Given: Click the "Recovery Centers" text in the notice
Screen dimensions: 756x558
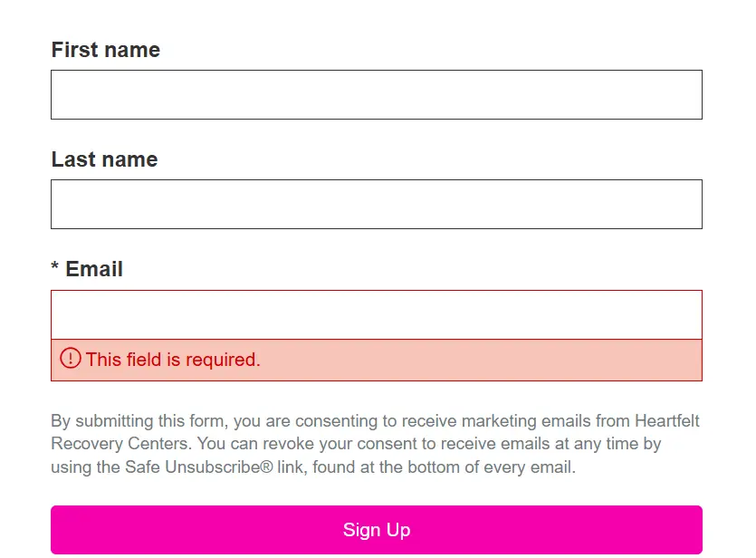Looking at the screenshot, I should (120, 443).
